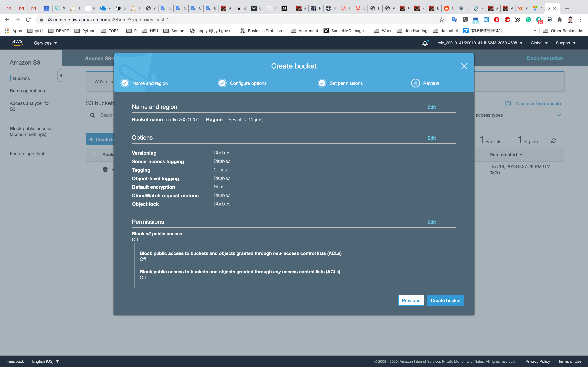Check the select-all buckets checkbox
The width and height of the screenshot is (588, 367).
(x=93, y=155)
